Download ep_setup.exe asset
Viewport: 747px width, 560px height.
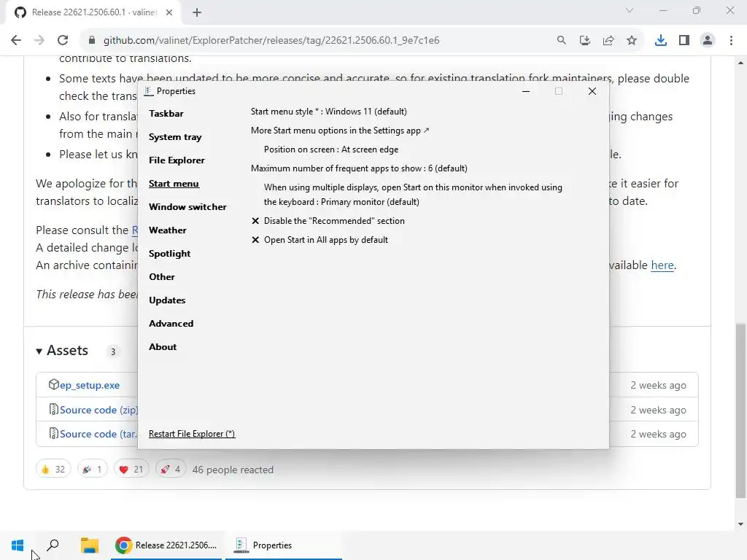(x=90, y=385)
